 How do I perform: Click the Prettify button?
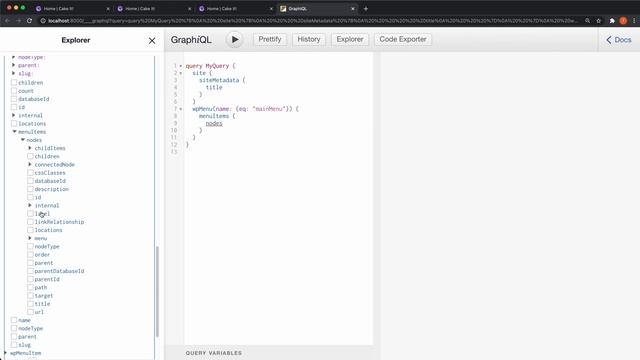click(x=270, y=39)
